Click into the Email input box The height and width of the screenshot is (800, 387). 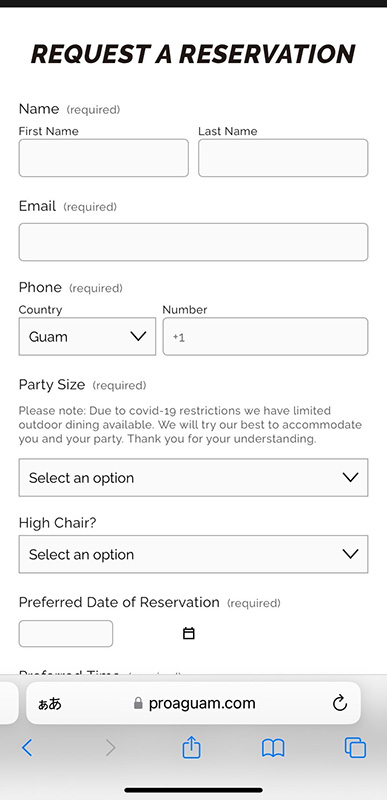193,242
